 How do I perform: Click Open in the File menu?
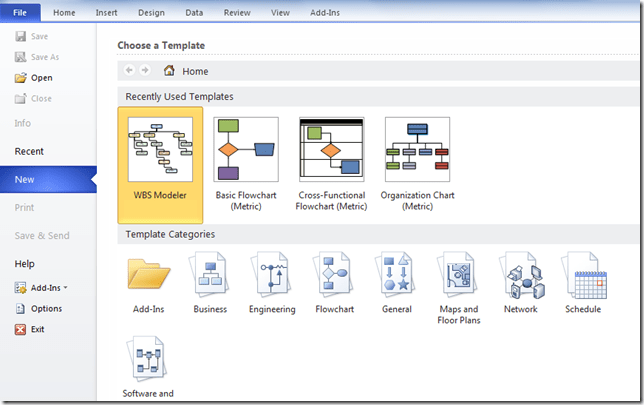tap(41, 78)
